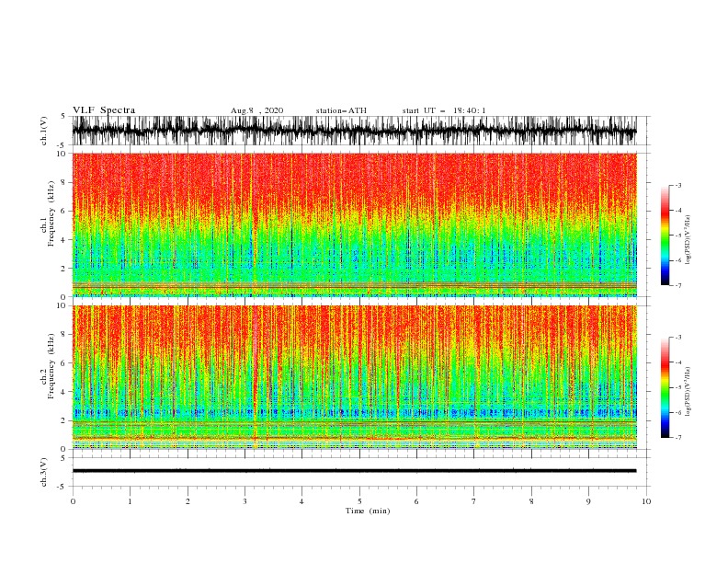Click the "VLF Spectra" title text

click(104, 110)
